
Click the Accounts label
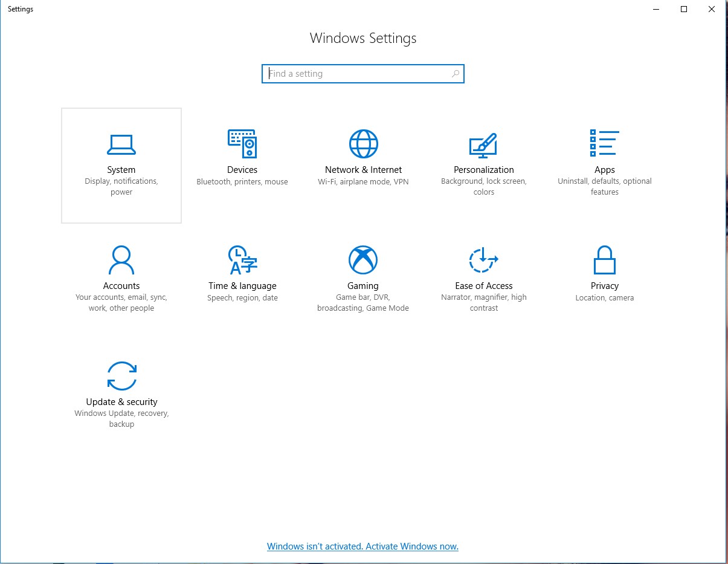point(121,286)
